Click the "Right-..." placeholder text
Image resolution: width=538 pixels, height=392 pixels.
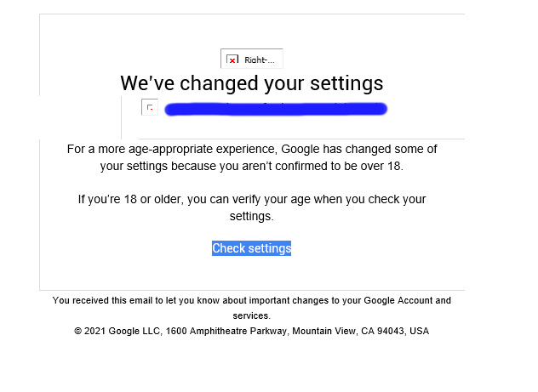[260, 60]
